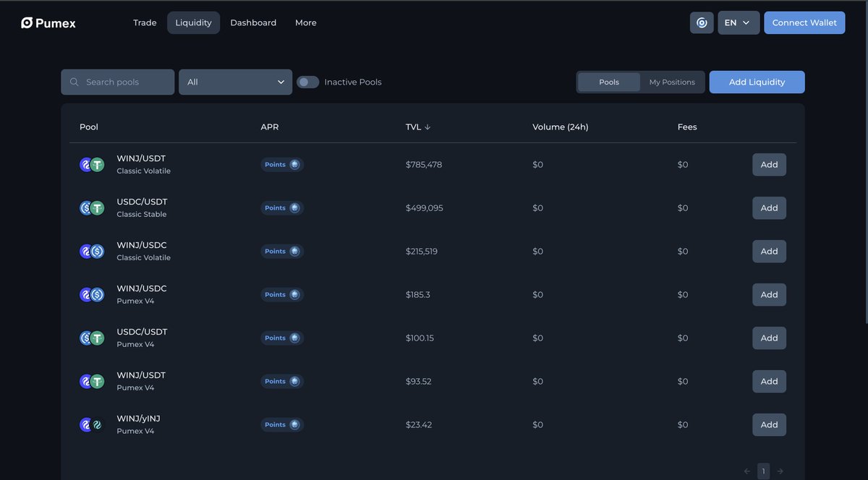Click USDC/USDT Pumex V4 token pair icon
The image size is (868, 480).
92,338
